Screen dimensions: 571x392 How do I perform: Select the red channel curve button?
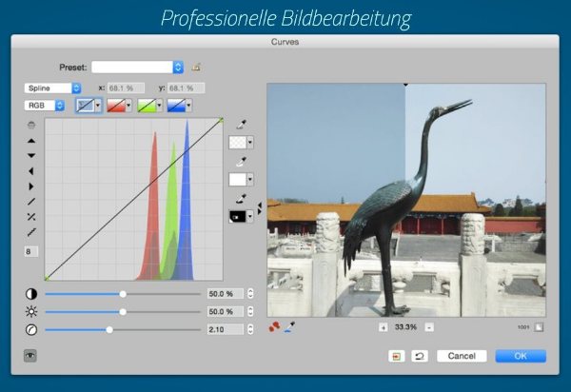(x=119, y=107)
